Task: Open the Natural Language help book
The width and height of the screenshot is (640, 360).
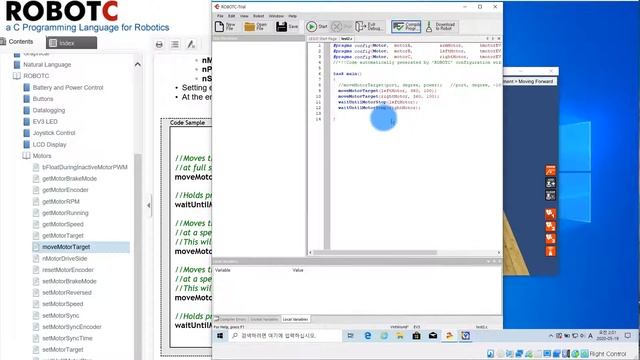Action: coord(47,64)
